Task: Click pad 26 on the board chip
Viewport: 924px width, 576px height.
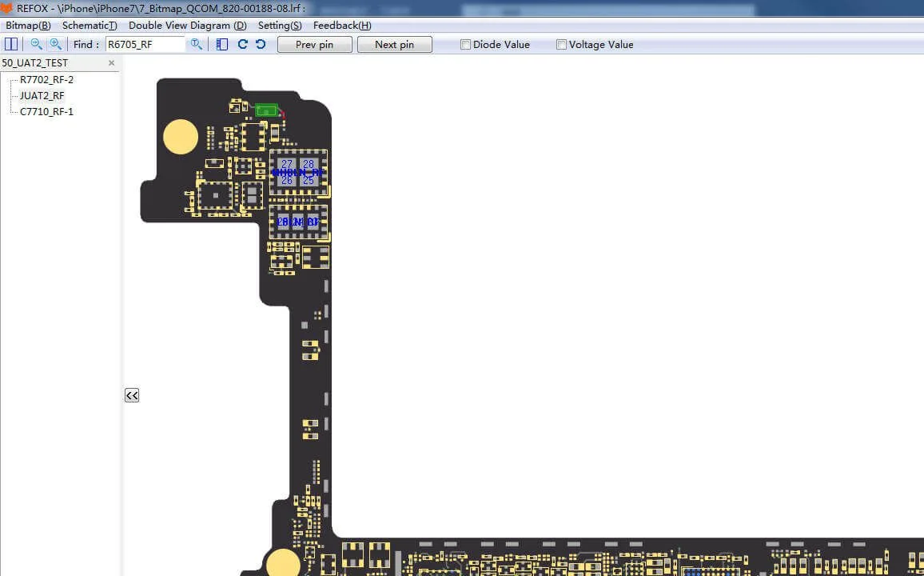Action: coord(287,181)
